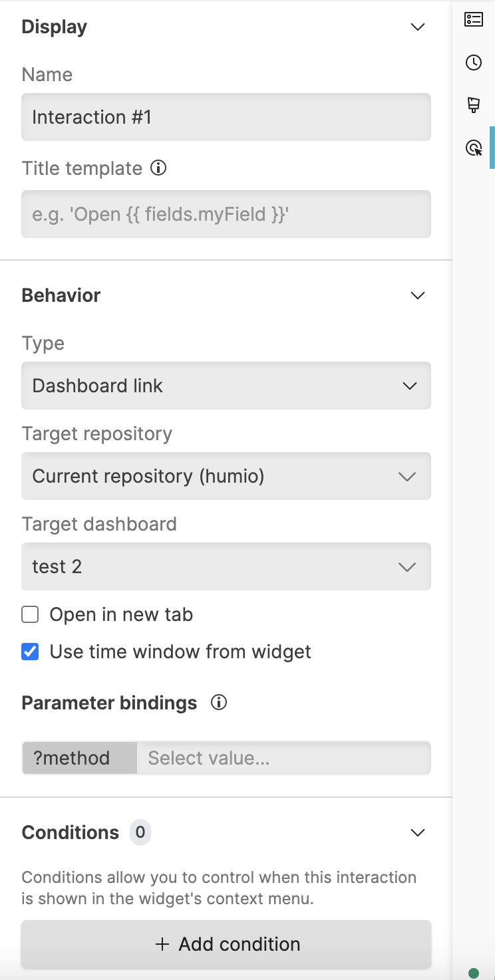Viewport: 495px width, 980px height.
Task: Collapse the Behavior section
Action: (x=417, y=295)
